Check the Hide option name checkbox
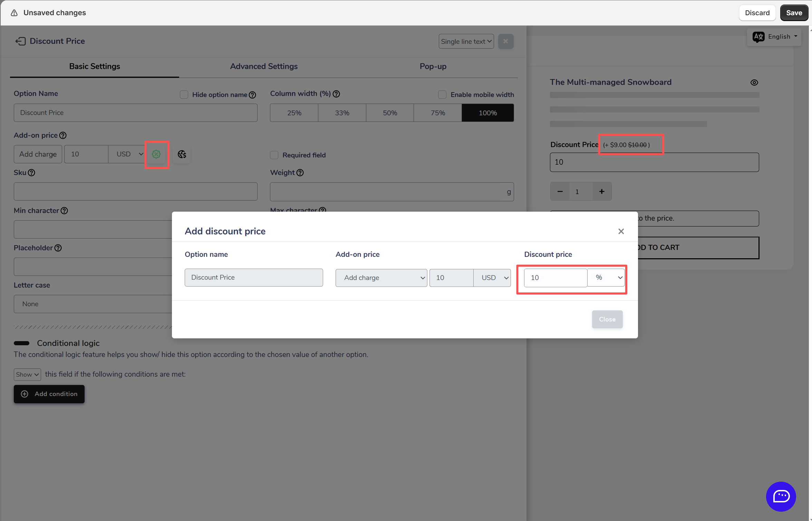This screenshot has width=812, height=521. [x=184, y=95]
